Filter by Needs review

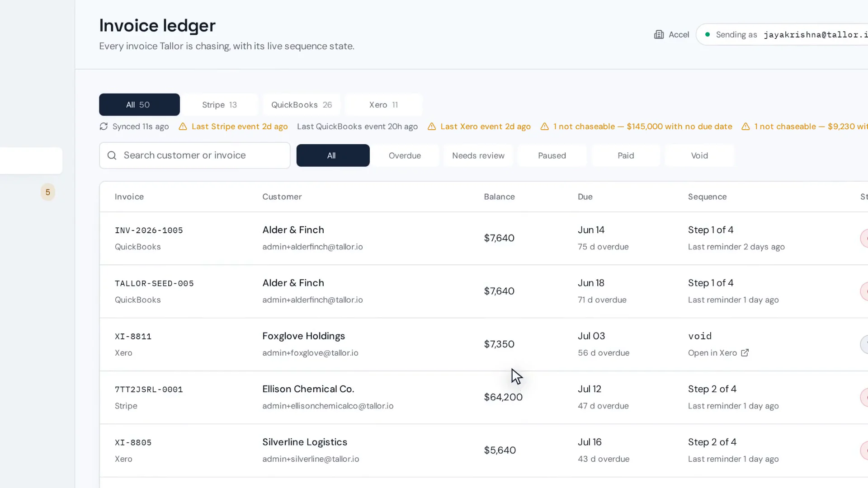pyautogui.click(x=478, y=155)
